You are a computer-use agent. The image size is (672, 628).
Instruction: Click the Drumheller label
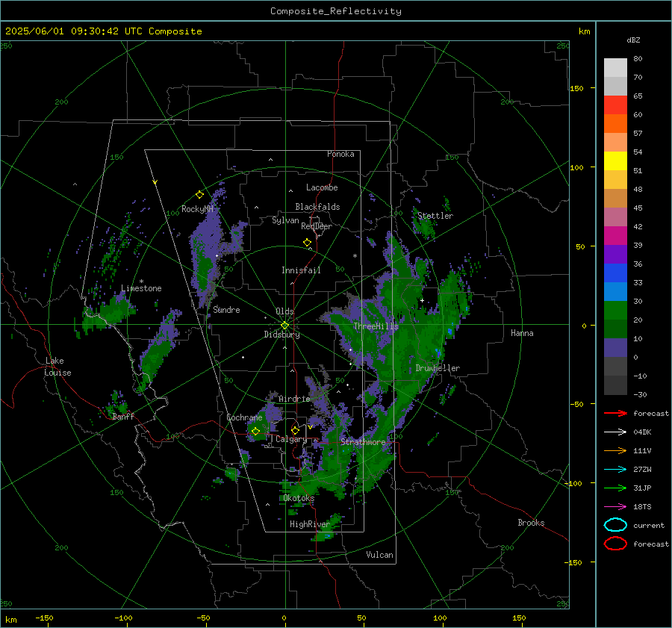tap(438, 368)
